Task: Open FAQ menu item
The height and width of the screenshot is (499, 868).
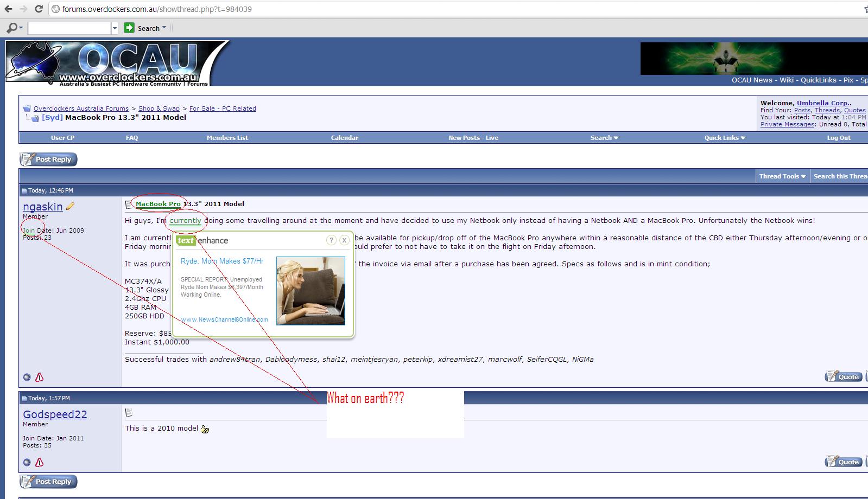Action: pos(132,138)
